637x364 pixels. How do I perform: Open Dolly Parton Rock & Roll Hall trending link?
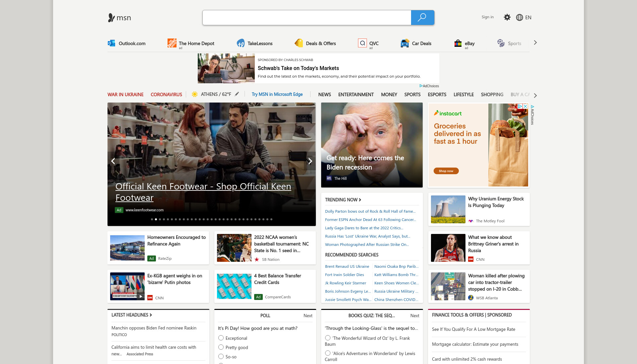pyautogui.click(x=370, y=211)
